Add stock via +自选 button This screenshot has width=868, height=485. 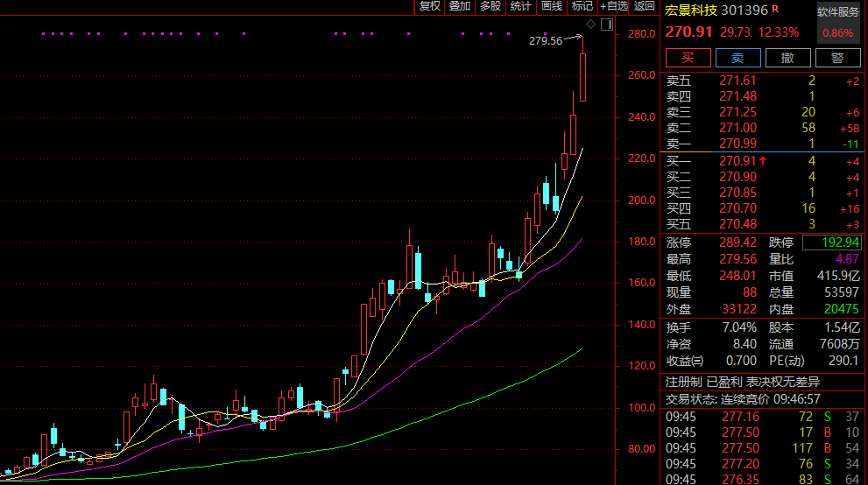point(614,6)
